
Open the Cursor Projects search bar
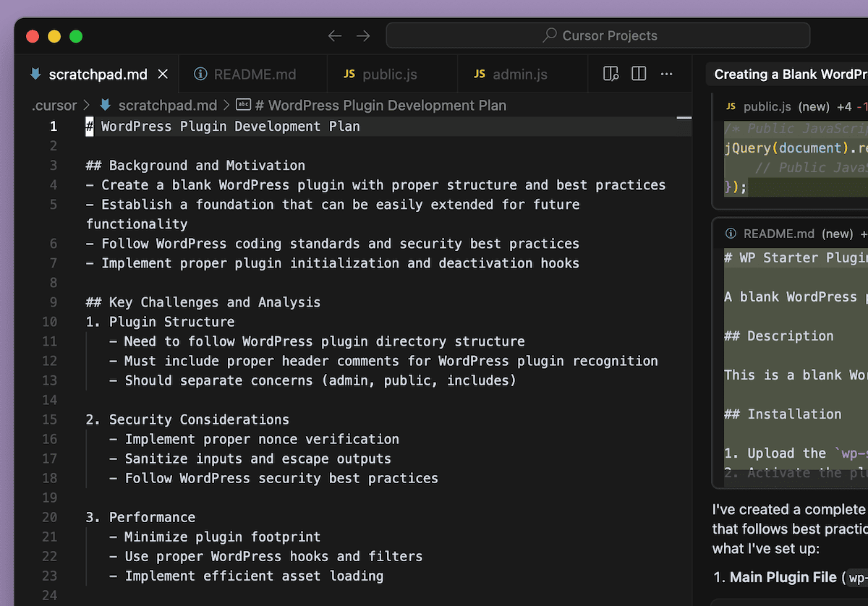[598, 35]
